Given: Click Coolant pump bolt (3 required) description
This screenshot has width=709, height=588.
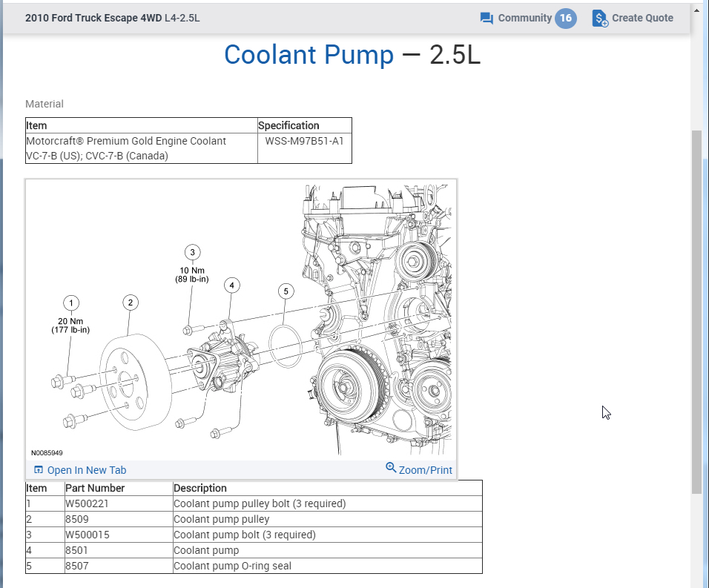Looking at the screenshot, I should 245,535.
